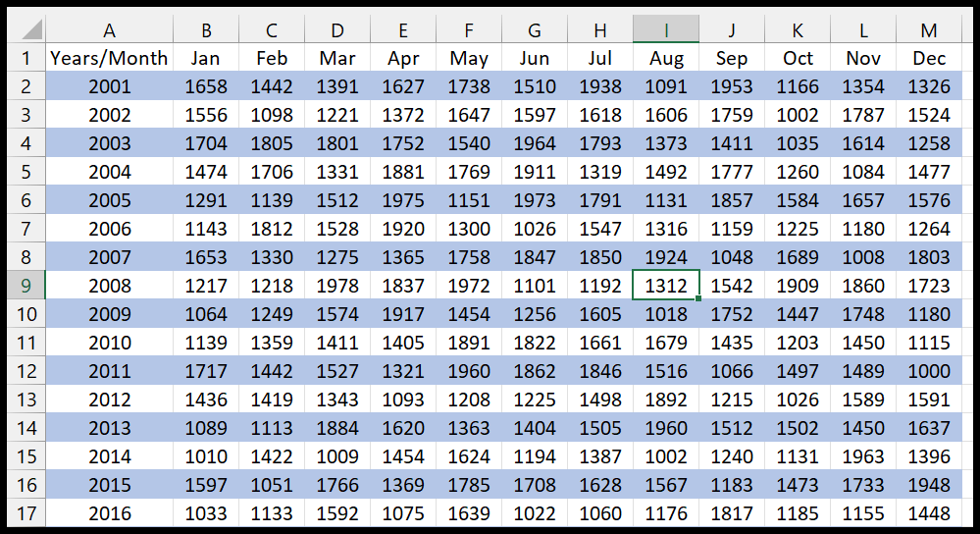Viewport: 980px width, 534px height.
Task: Click cell with value 1948
Action: coord(929,485)
